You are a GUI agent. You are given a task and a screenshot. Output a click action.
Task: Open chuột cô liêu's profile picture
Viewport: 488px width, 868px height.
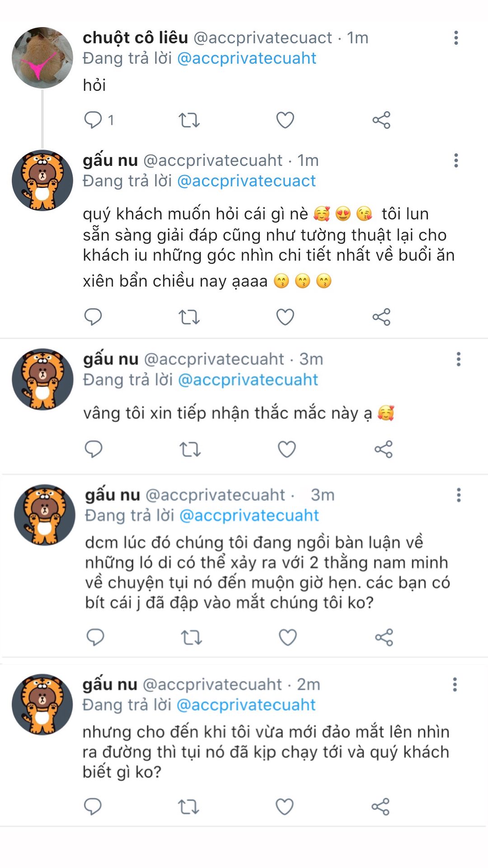(42, 57)
